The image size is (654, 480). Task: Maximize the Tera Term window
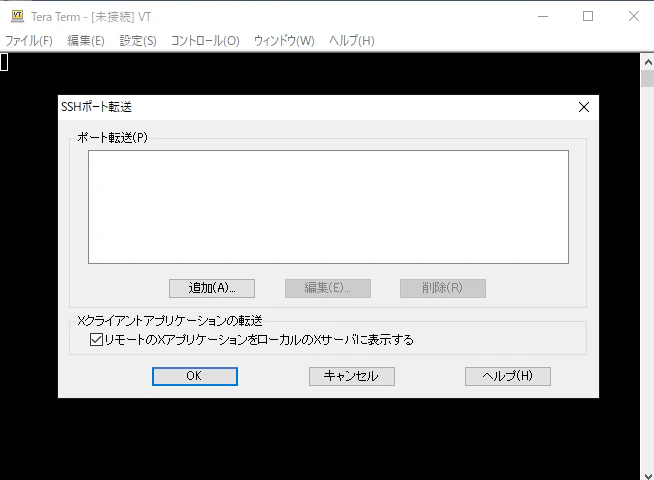point(588,16)
